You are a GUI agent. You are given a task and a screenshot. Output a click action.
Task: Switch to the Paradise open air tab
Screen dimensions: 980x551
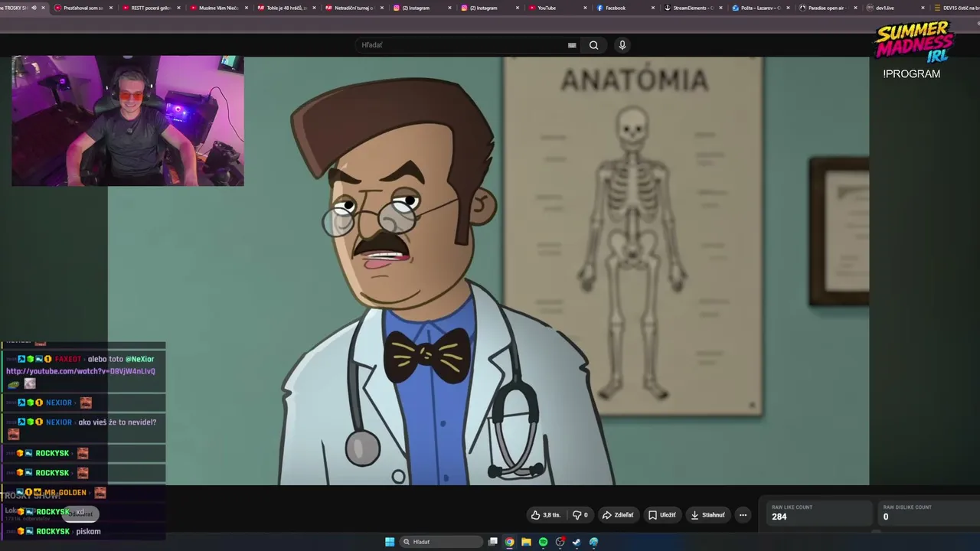828,8
